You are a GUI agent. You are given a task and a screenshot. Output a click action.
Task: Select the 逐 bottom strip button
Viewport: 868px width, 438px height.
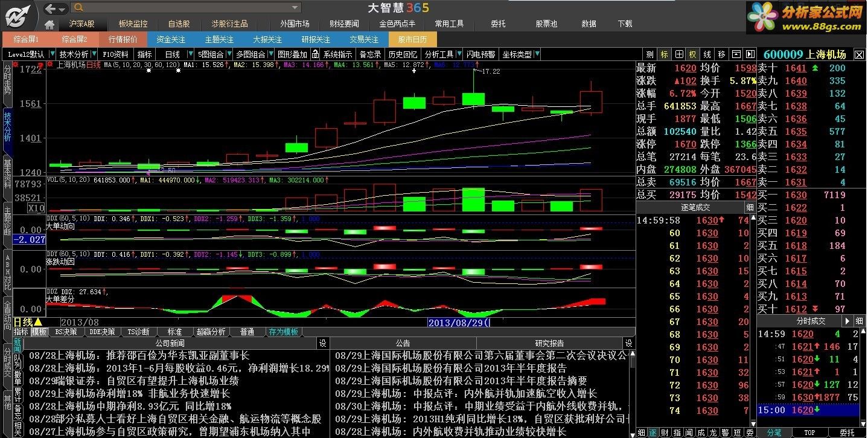point(653,433)
